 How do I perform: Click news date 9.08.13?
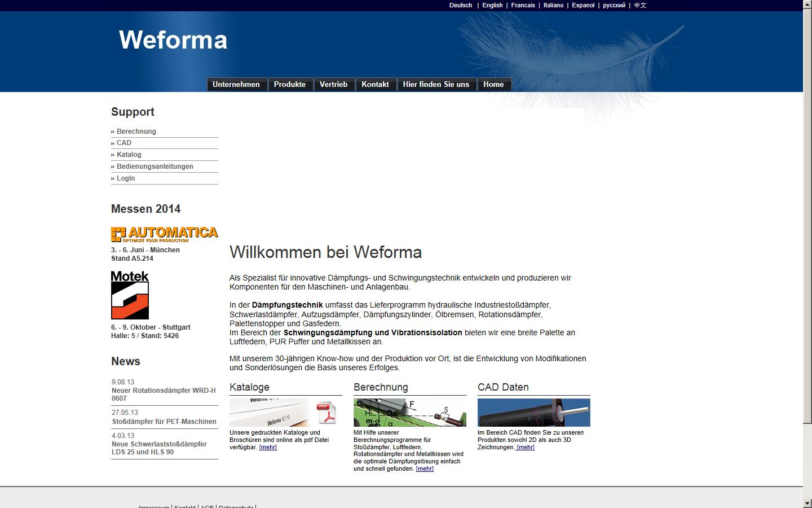coord(123,382)
